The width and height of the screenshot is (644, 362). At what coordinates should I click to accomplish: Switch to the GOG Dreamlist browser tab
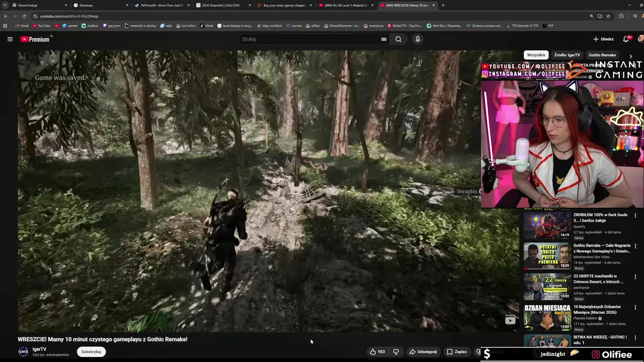click(223, 5)
